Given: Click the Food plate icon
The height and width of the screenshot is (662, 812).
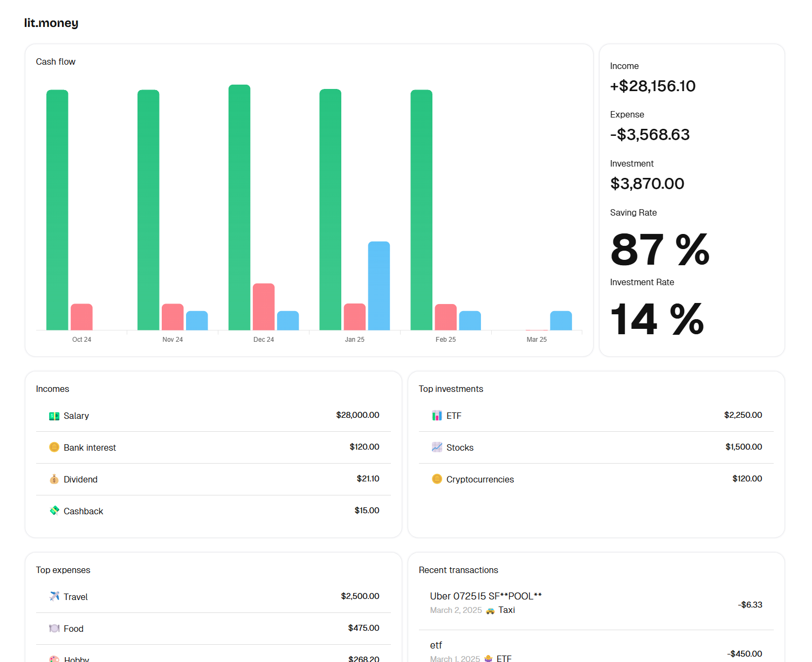Looking at the screenshot, I should tap(54, 628).
